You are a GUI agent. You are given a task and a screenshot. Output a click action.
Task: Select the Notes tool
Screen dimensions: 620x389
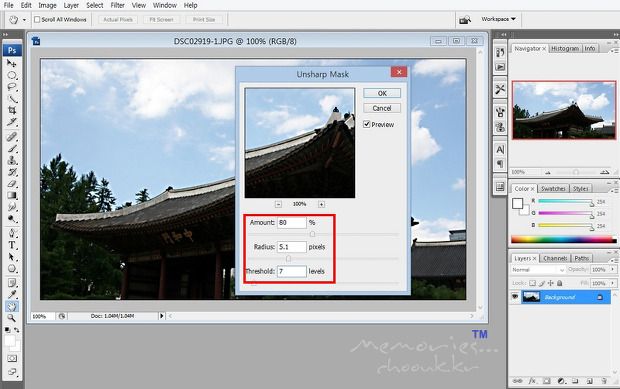12,283
